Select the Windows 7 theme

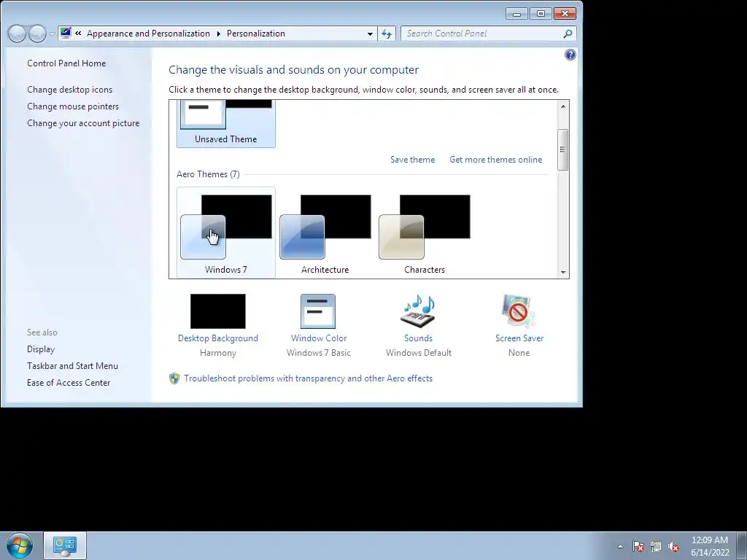[226, 232]
